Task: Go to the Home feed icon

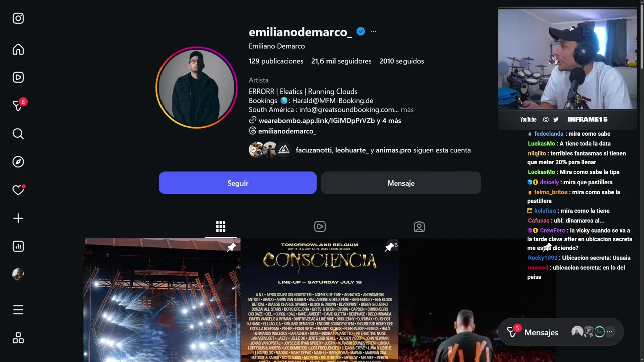Action: click(18, 49)
